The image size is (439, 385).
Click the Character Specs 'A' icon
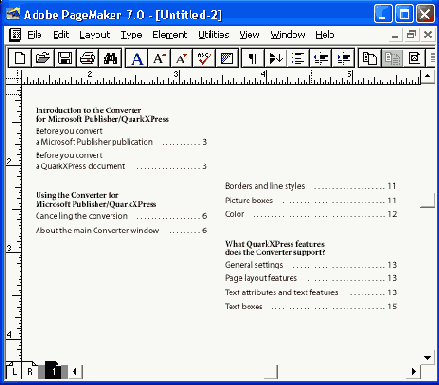tap(137, 58)
